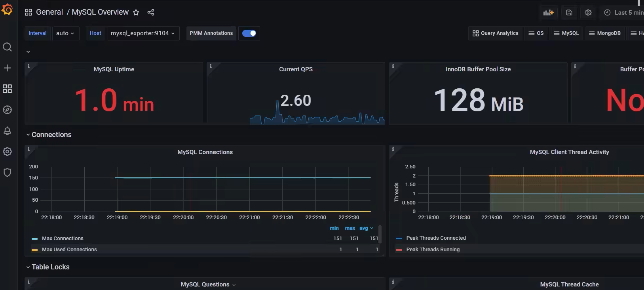Click the MySQL Connections panel title

point(205,152)
